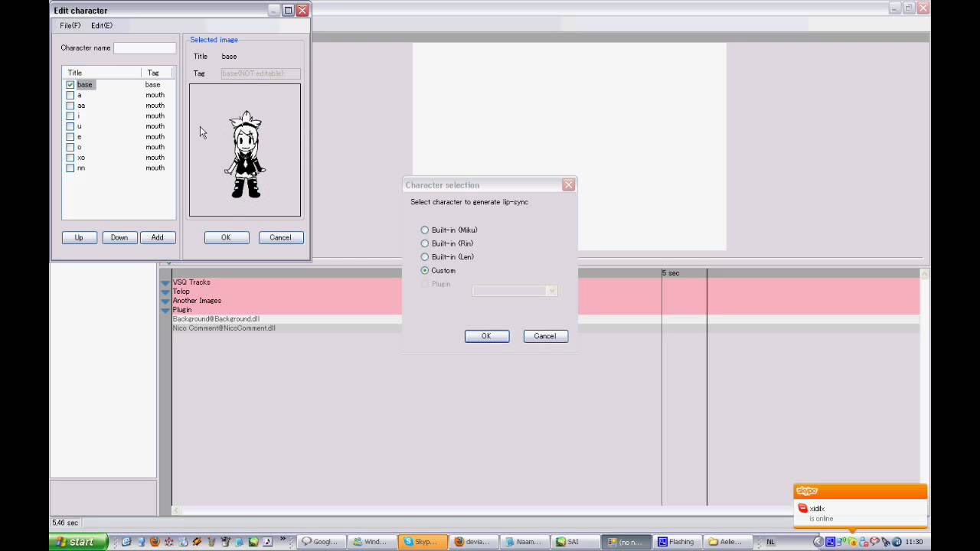The image size is (980, 551).
Task: Select the Built-in (Len) radio option
Action: coord(425,257)
